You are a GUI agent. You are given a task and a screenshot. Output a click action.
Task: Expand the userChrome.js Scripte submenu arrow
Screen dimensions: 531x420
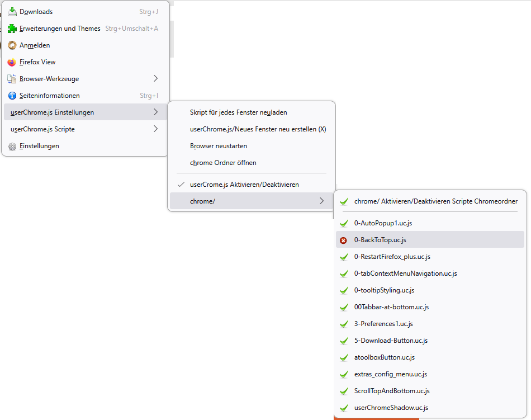(156, 129)
